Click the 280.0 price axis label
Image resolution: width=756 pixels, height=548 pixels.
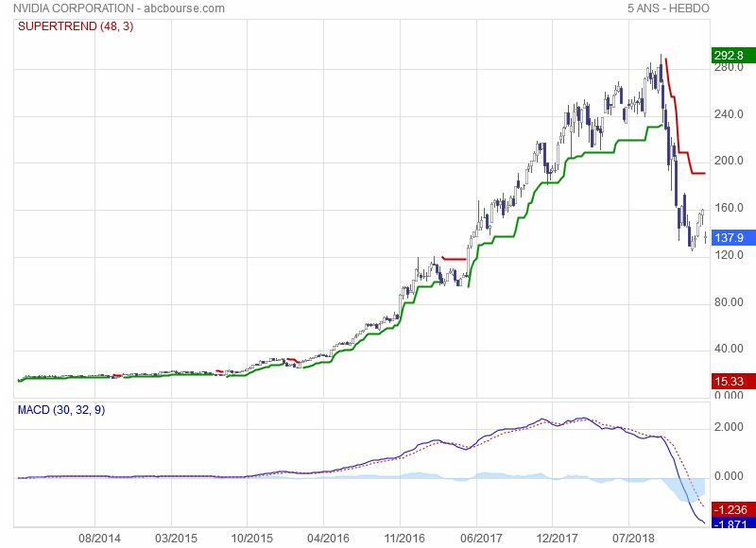(729, 67)
